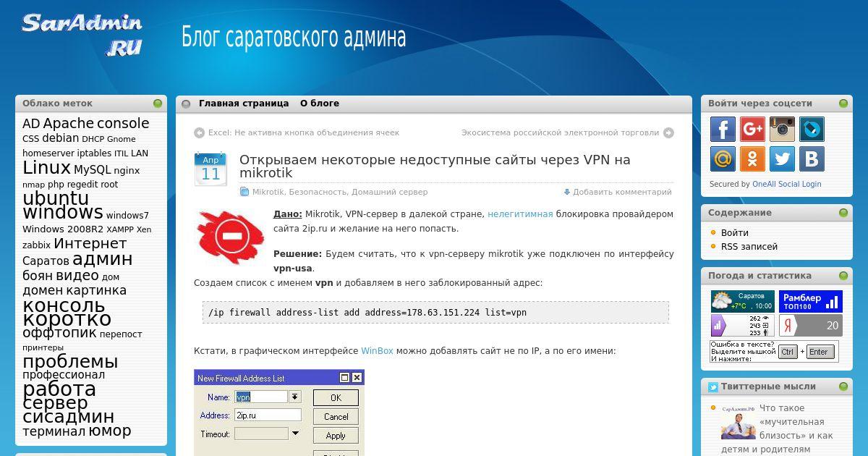
Task: Open the сисадмин tag in the tag cloud
Action: tap(69, 417)
